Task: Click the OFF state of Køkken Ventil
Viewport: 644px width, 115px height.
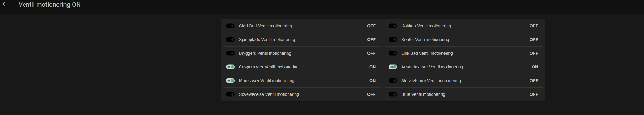Action: 534,26
